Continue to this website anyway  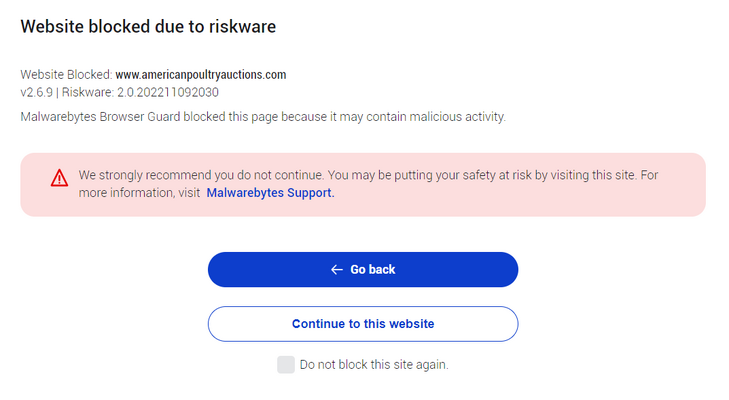[363, 324]
